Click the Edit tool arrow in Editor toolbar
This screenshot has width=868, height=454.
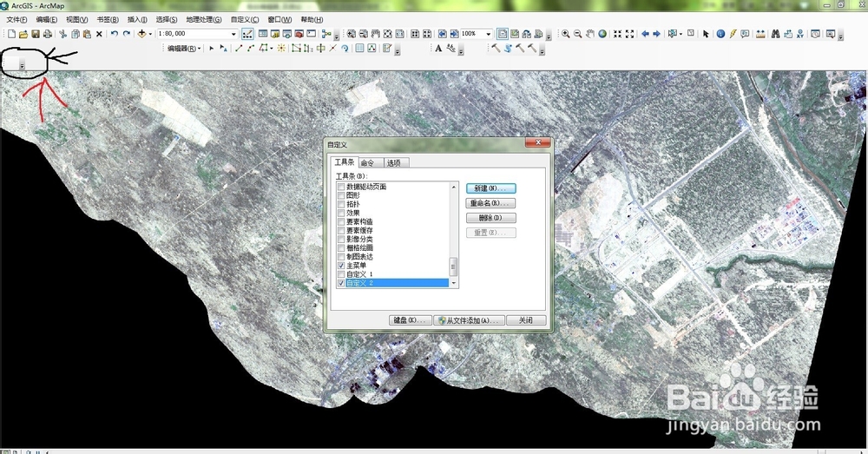tap(211, 48)
